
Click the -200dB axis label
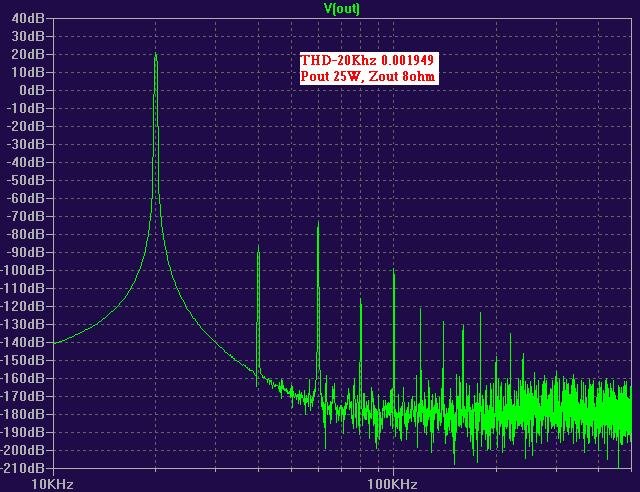[x=23, y=450]
